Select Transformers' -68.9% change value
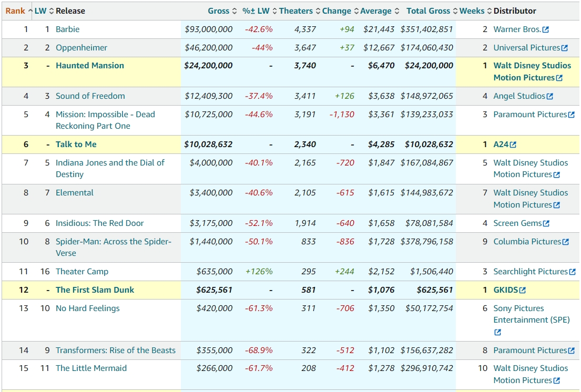Screen dimensions: 581x392 pos(259,350)
